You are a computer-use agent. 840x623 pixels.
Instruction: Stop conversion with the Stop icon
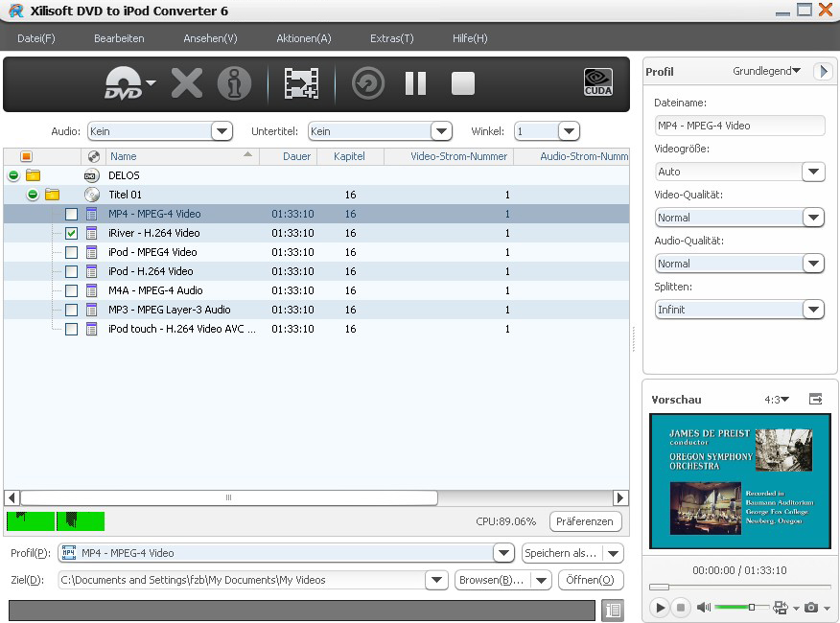[463, 83]
